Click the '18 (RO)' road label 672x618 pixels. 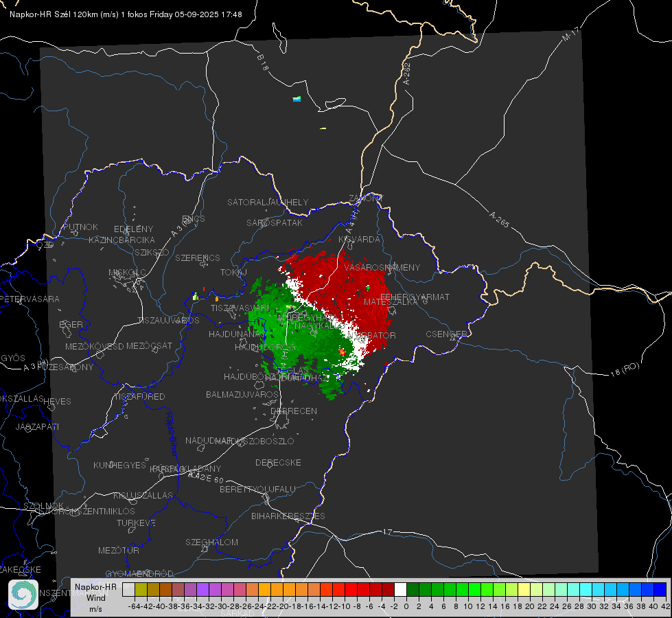625,369
